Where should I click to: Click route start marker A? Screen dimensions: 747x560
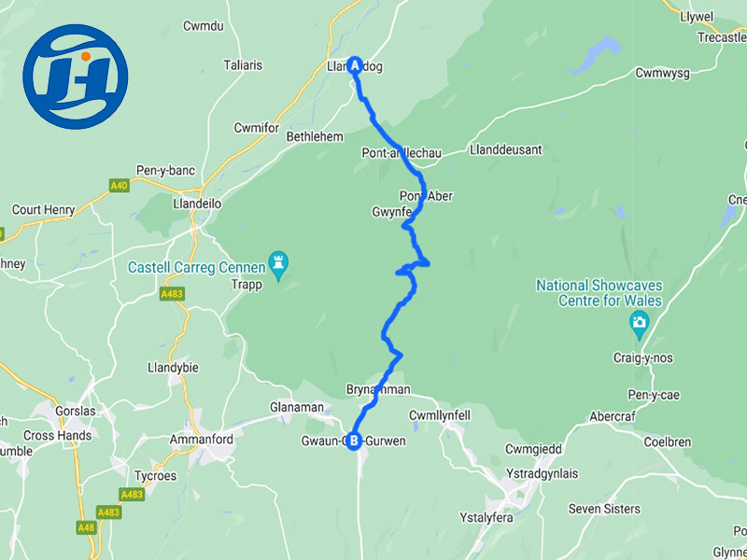(x=355, y=66)
